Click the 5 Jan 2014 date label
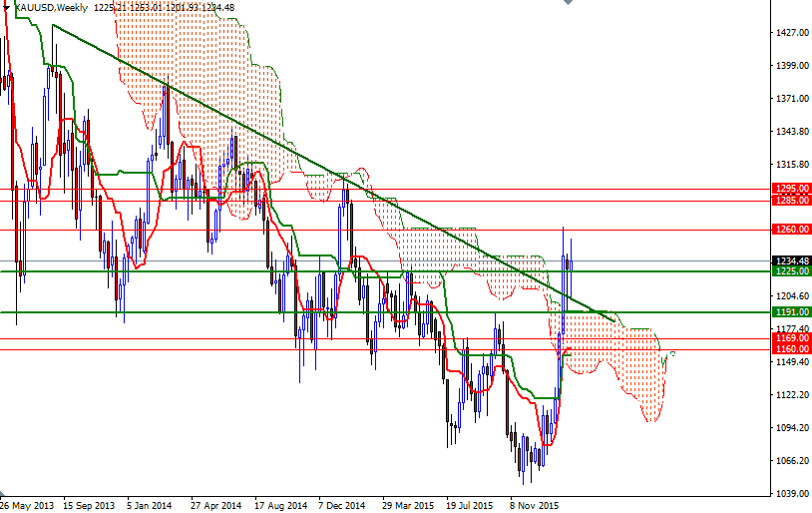The image size is (812, 513). coord(150,505)
